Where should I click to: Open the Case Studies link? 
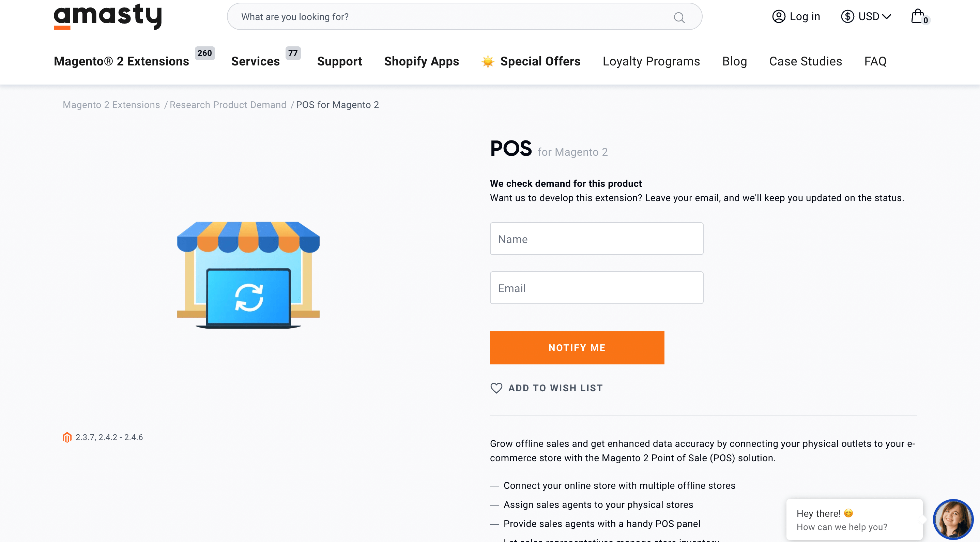pyautogui.click(x=806, y=61)
